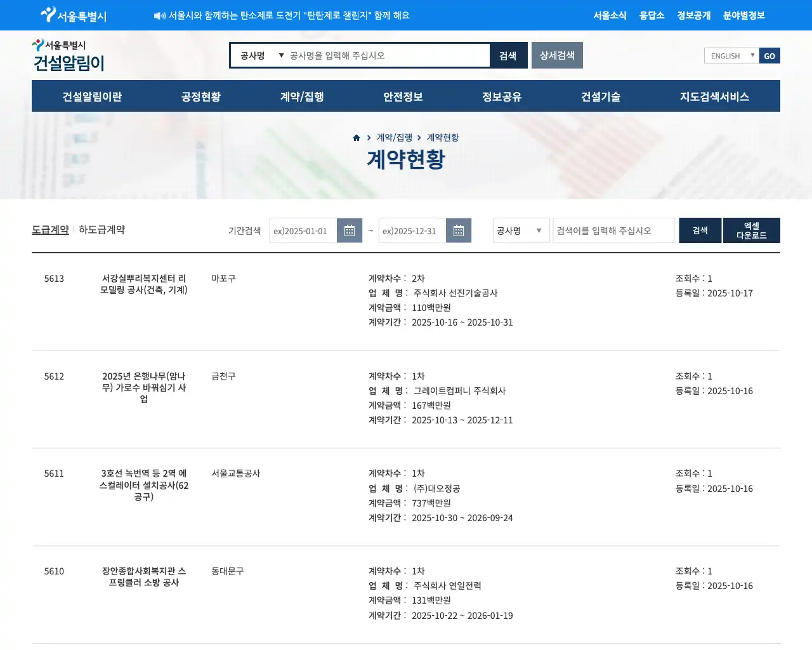Screen dimensions: 812x650
Task: Click the home icon in breadcrumb
Action: (357, 138)
